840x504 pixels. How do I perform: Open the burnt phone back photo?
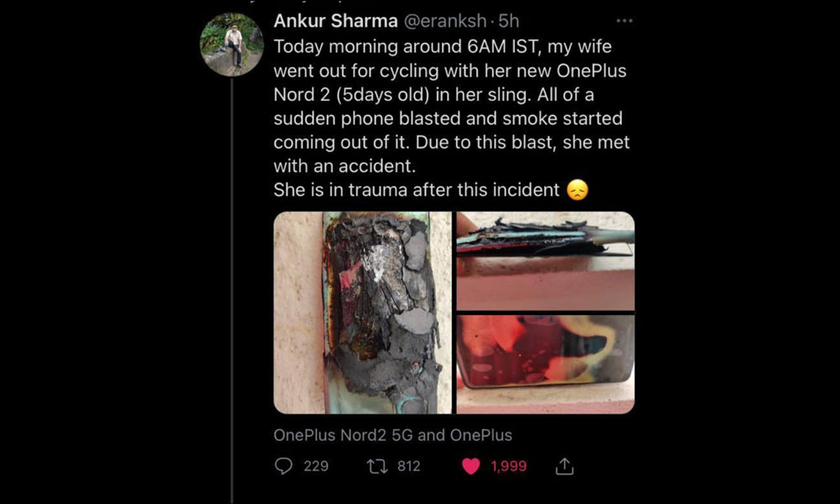pyautogui.click(x=363, y=312)
